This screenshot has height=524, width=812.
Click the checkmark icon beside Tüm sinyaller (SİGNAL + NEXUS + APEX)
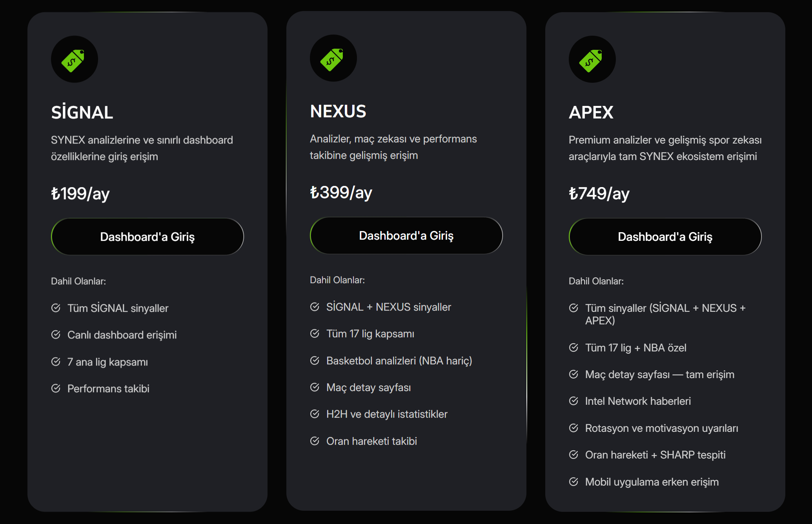573,308
